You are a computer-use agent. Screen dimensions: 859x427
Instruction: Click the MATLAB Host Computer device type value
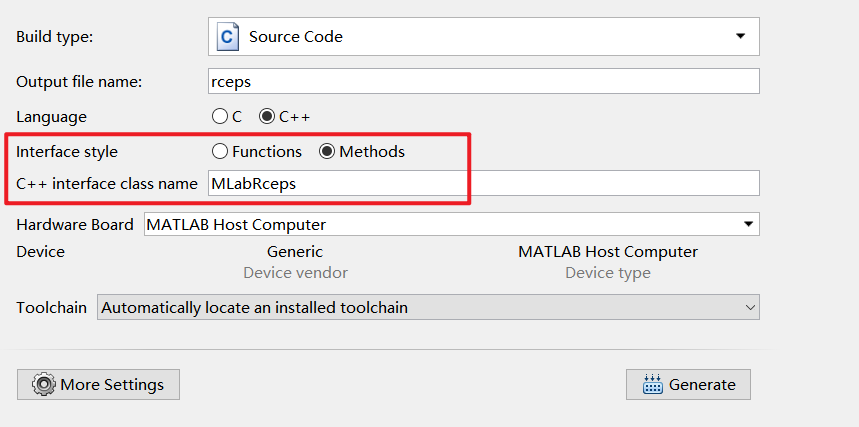(607, 252)
